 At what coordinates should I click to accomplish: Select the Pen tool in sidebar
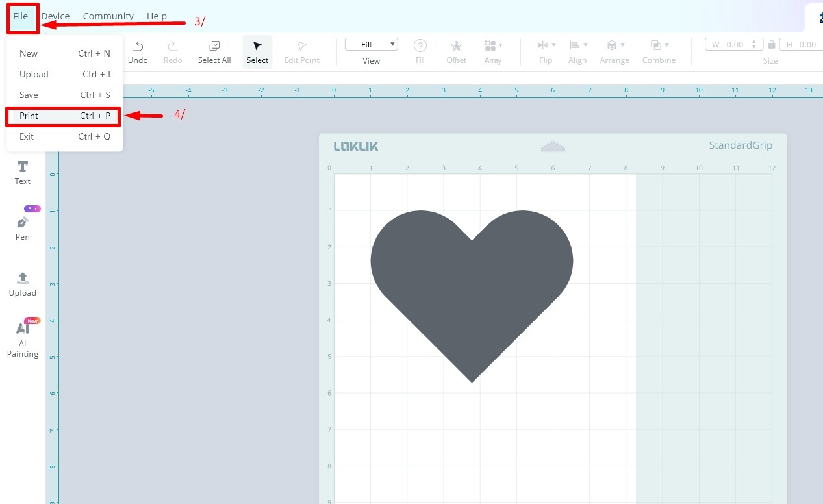tap(23, 227)
